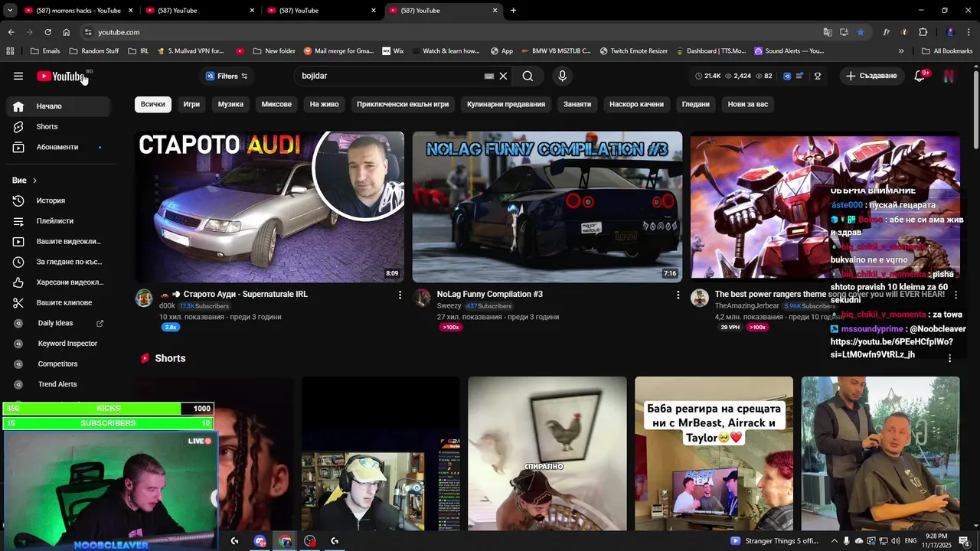Click the YouTube logo
The image size is (980, 551).
pos(61,76)
